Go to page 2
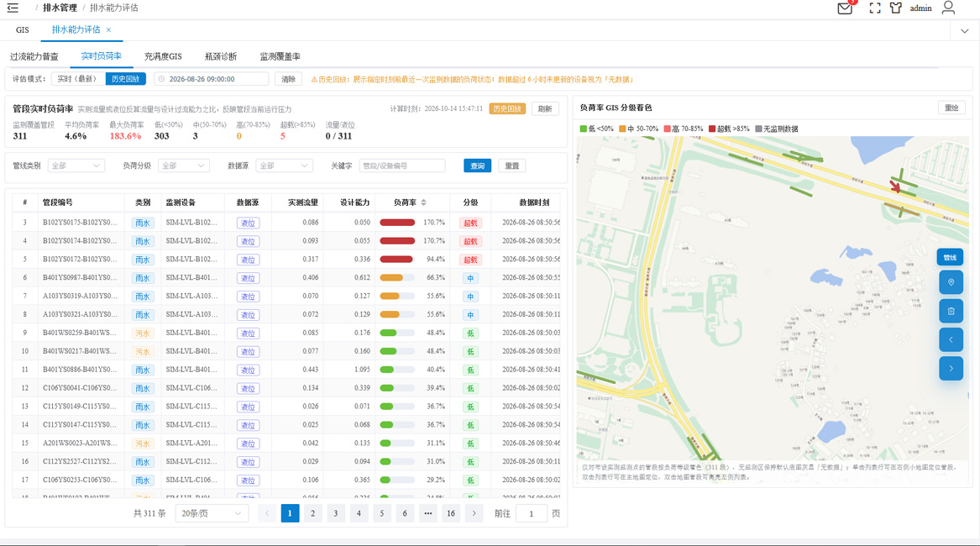The width and height of the screenshot is (980, 546). coord(312,513)
